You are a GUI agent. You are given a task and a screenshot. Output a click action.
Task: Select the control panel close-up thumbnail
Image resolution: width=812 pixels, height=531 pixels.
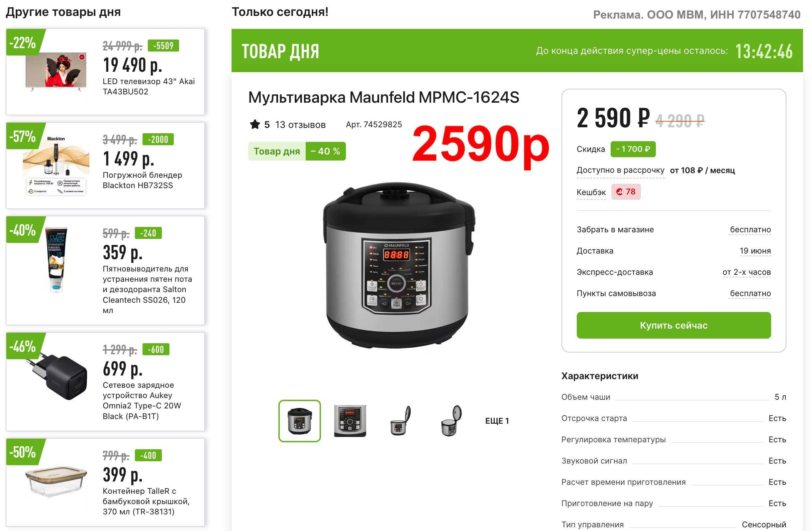pyautogui.click(x=350, y=421)
